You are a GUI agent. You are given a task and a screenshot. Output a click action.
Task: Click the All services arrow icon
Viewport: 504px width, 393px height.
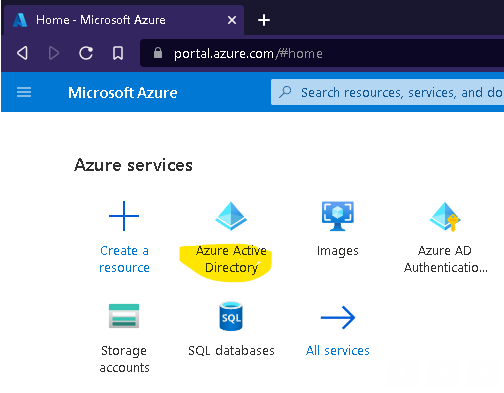pos(338,317)
